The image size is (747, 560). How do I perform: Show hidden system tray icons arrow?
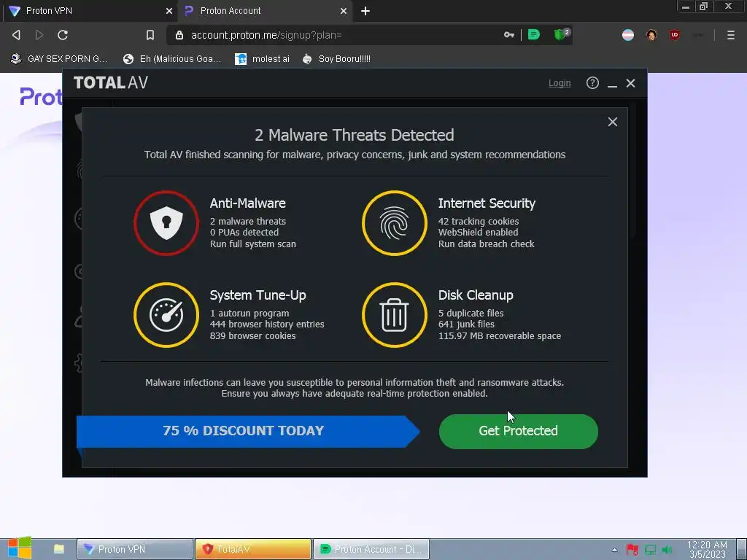pos(614,550)
